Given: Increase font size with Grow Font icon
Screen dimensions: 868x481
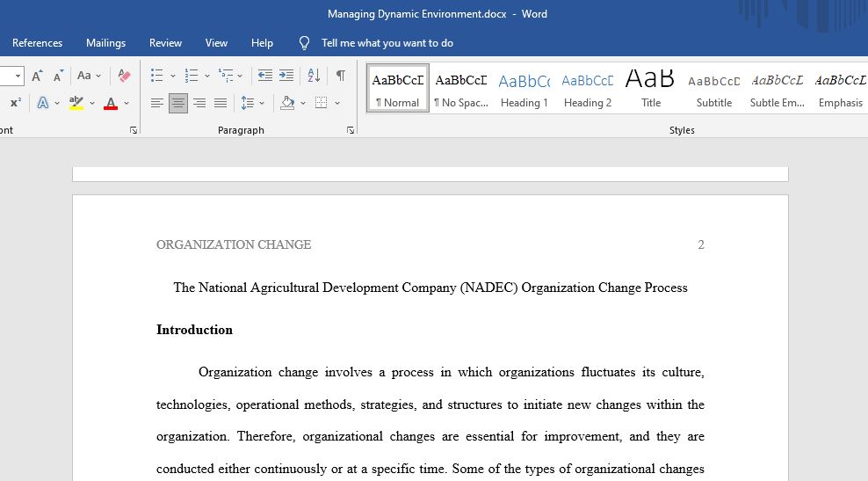Looking at the screenshot, I should [x=37, y=76].
